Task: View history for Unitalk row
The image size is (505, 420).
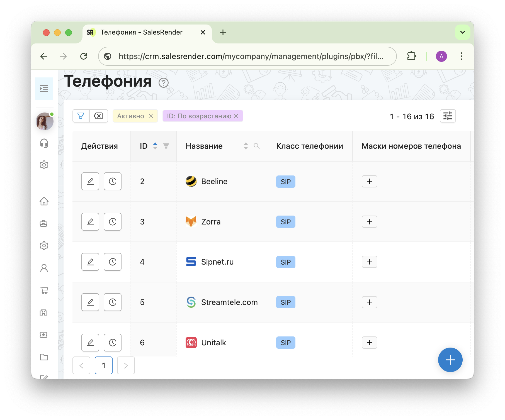Action: coord(113,343)
